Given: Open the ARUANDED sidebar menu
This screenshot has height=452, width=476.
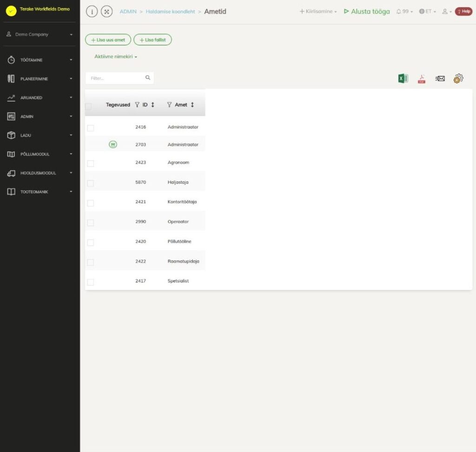Looking at the screenshot, I should (40, 98).
